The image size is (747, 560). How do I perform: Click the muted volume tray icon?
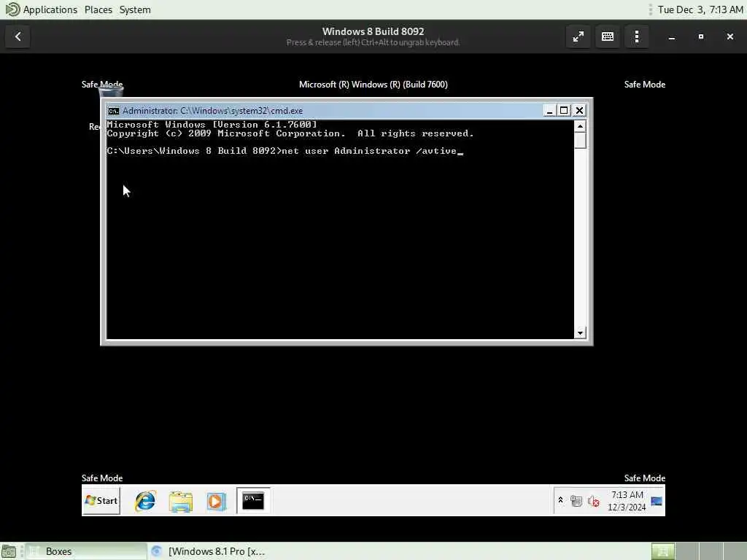[x=594, y=501]
